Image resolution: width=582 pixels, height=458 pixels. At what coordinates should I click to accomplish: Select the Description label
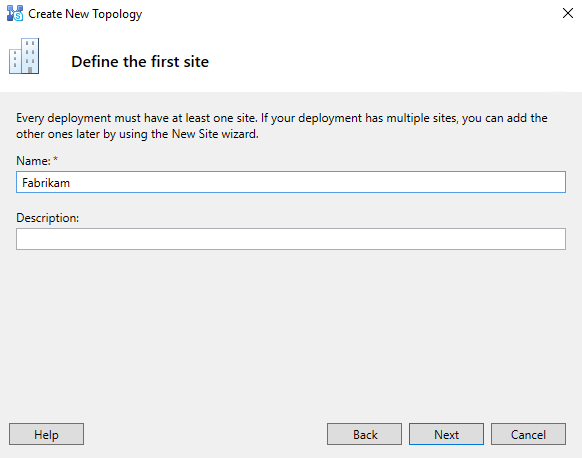point(48,218)
